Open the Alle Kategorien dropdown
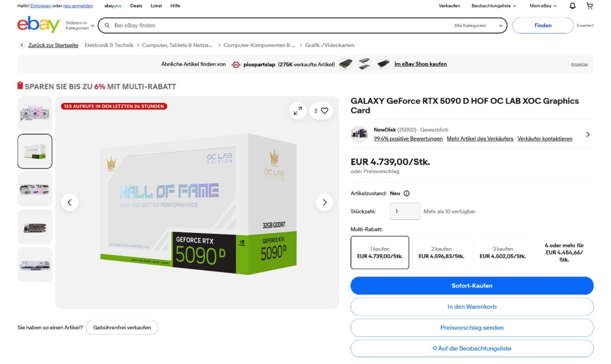The image size is (611, 364). [x=478, y=25]
